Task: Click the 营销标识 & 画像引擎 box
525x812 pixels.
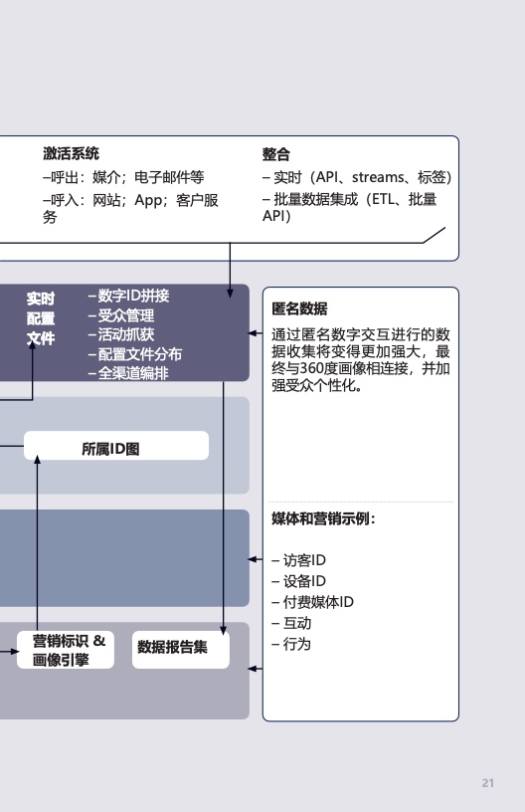Action: 66,650
